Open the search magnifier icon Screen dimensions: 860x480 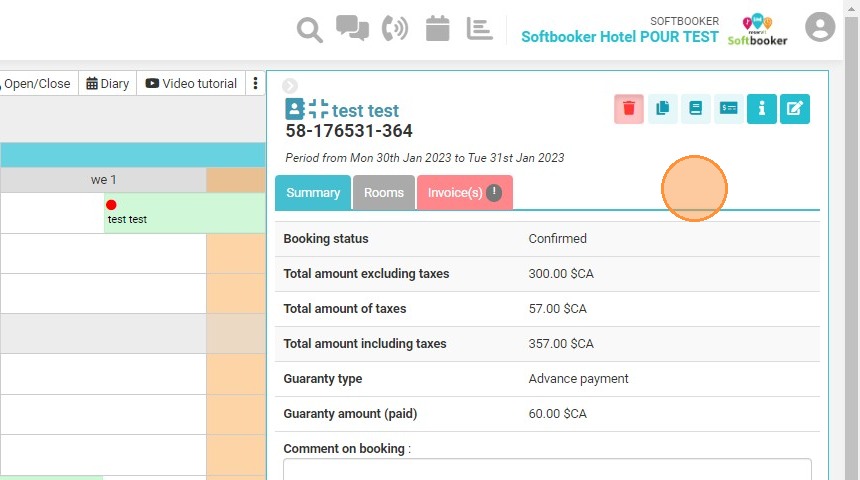pos(310,30)
